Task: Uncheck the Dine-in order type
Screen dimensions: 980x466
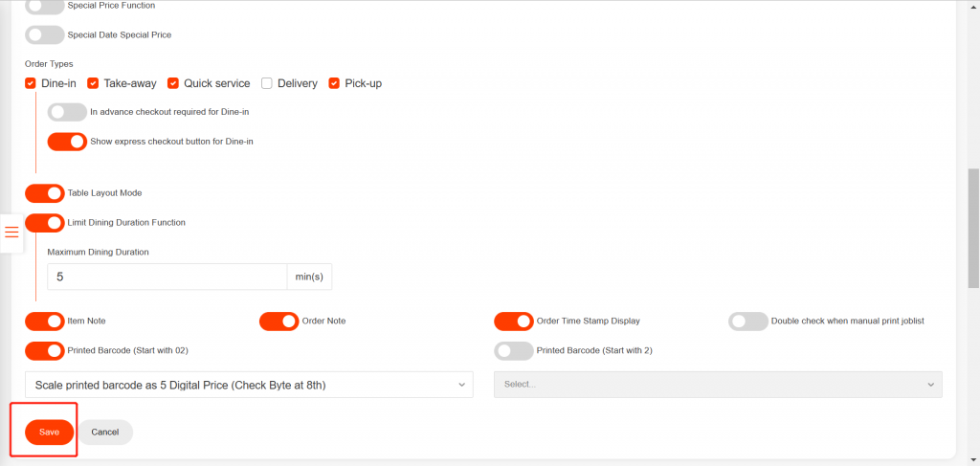Action: pos(31,83)
